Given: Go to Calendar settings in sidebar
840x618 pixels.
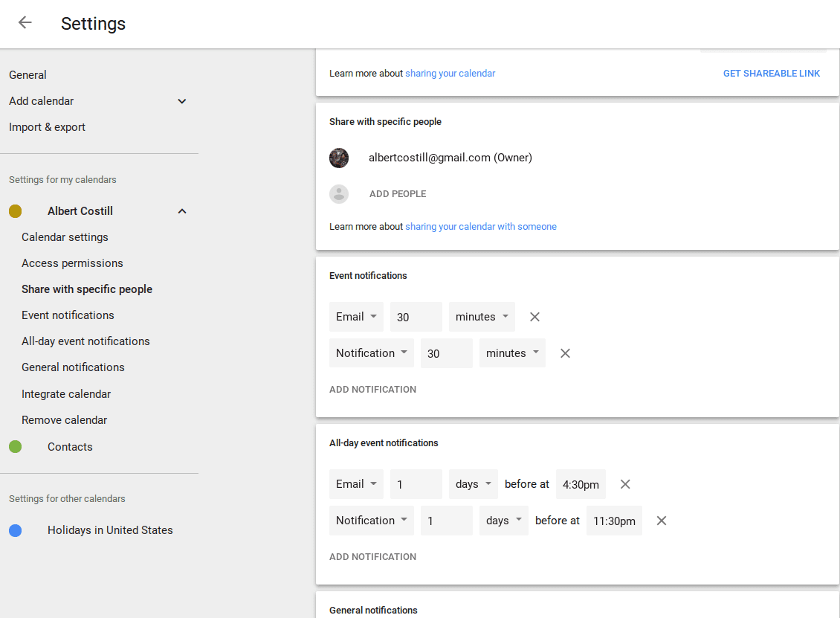Looking at the screenshot, I should click(65, 237).
